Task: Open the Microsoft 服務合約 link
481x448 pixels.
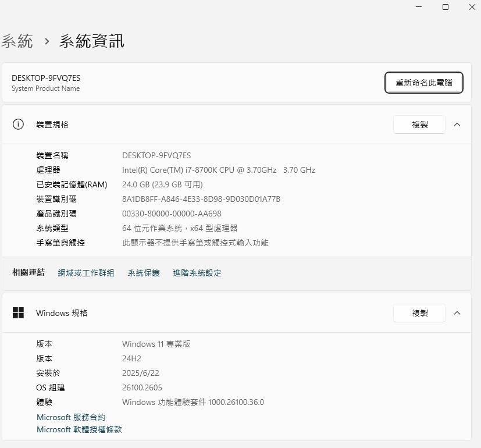Action: tap(71, 417)
